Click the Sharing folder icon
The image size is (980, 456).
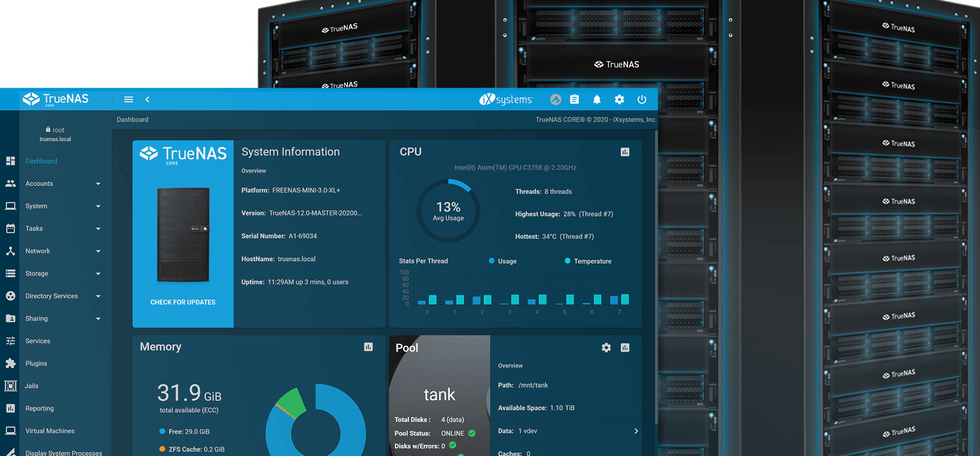[x=10, y=319]
